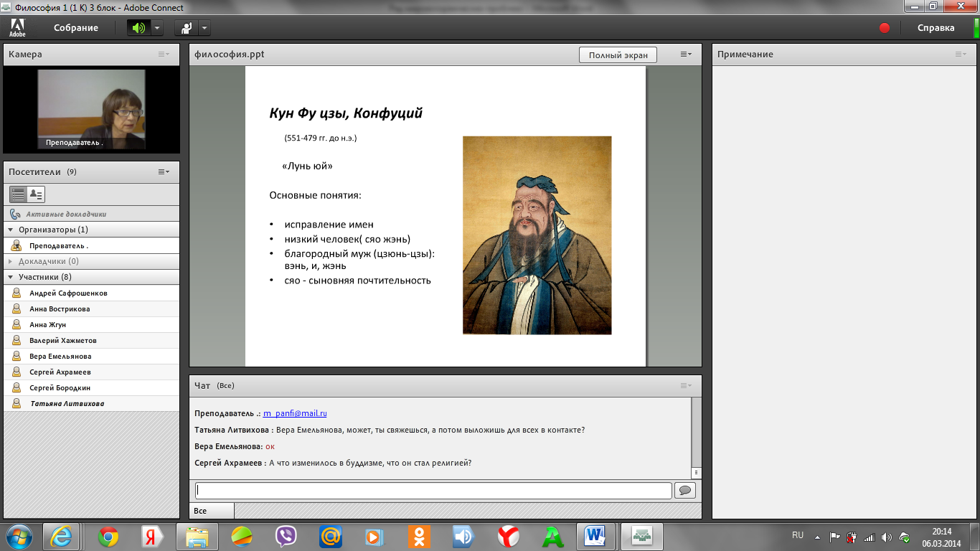This screenshot has width=980, height=551.
Task: Open Mail.ru Agent taskbar icon
Action: [331, 536]
